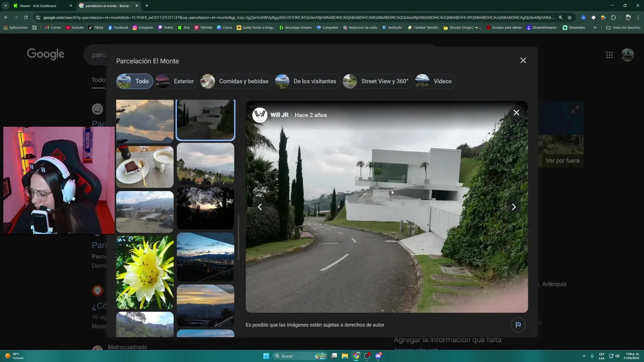
Task: Open the weather widget showing 28°C
Action: click(x=14, y=356)
